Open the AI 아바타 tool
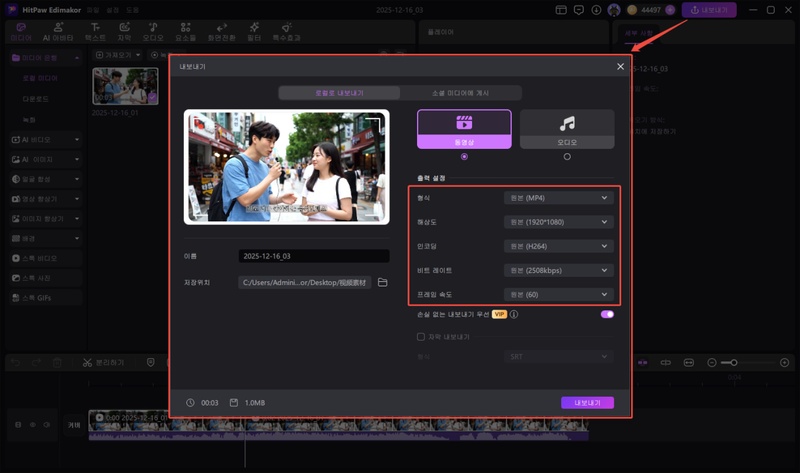The width and height of the screenshot is (800, 473). tap(58, 32)
